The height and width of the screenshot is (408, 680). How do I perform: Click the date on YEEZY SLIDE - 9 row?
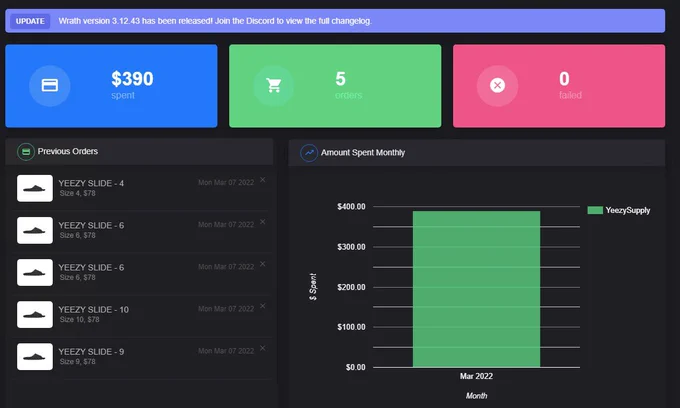pyautogui.click(x=226, y=351)
